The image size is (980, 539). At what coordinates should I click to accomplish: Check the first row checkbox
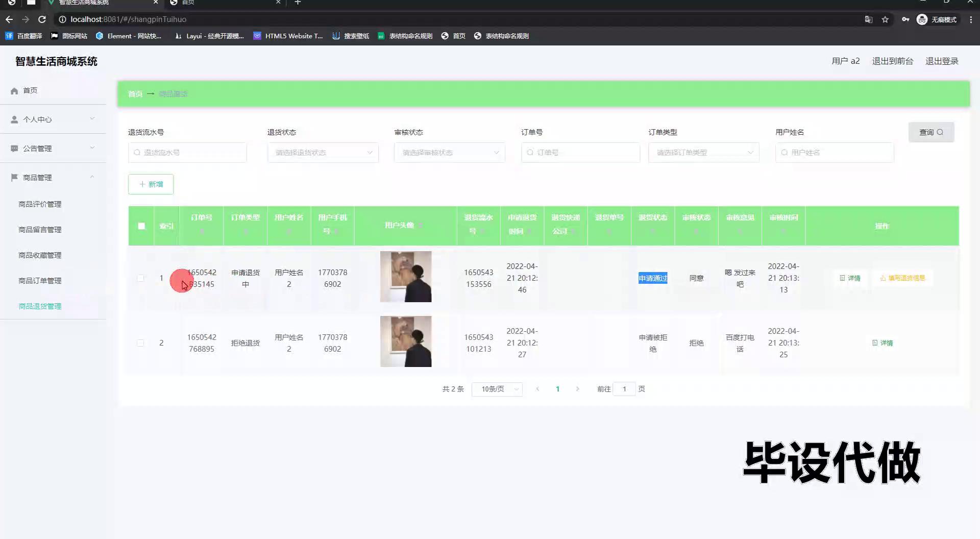pyautogui.click(x=140, y=278)
